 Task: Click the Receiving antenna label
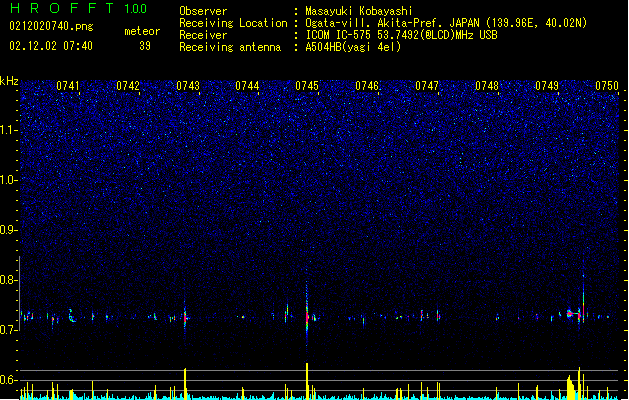click(x=230, y=47)
